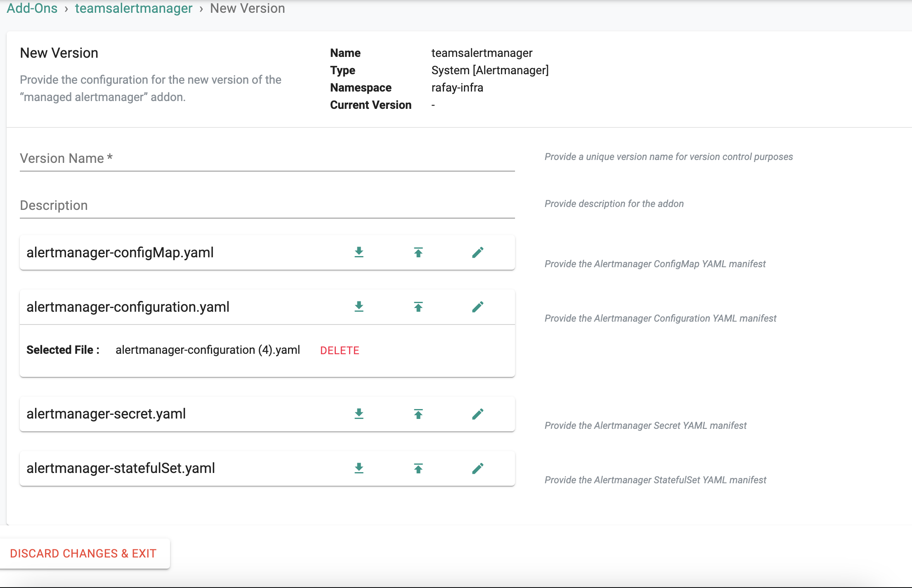Click hint about unique version name
Viewport: 912px width, 588px height.
(x=669, y=157)
